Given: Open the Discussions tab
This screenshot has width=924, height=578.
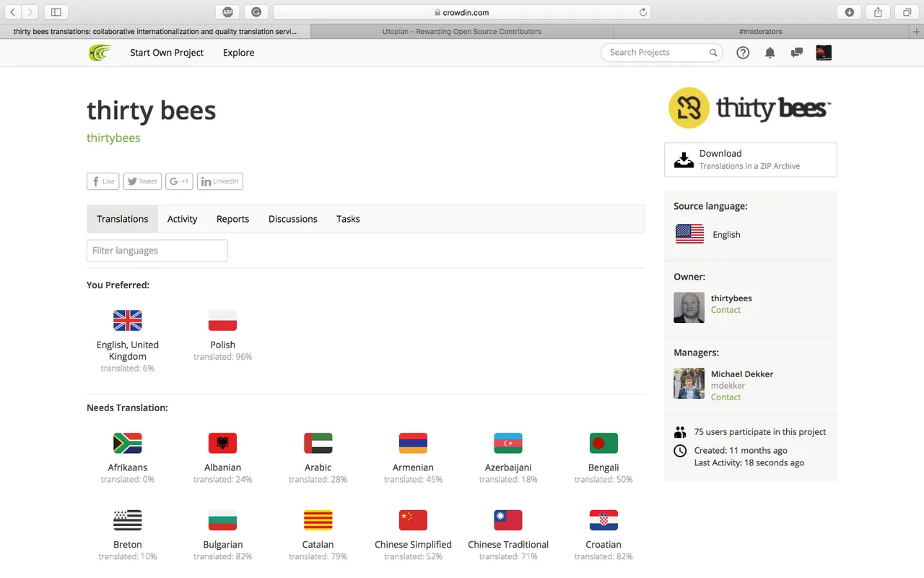Looking at the screenshot, I should click(x=293, y=219).
